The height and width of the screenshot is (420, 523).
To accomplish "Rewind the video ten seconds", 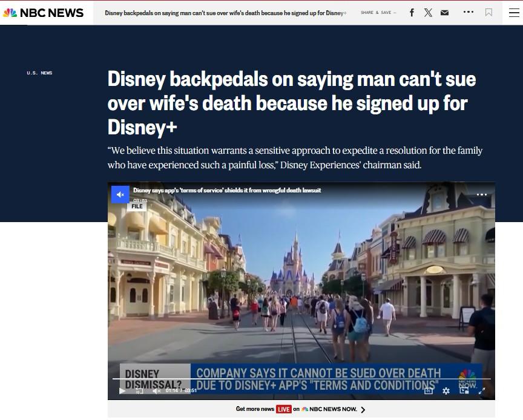I will tap(139, 391).
